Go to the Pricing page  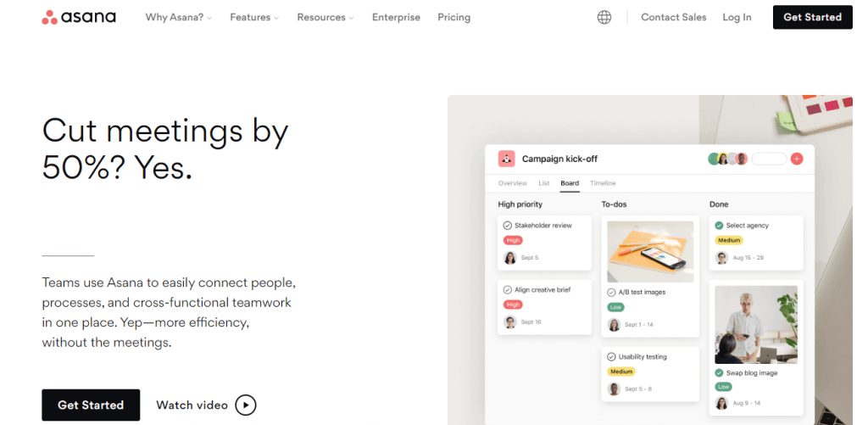coord(454,17)
